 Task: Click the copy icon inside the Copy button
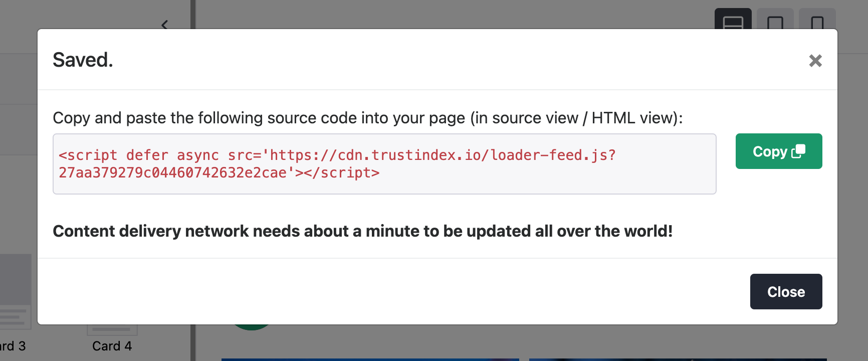click(798, 151)
